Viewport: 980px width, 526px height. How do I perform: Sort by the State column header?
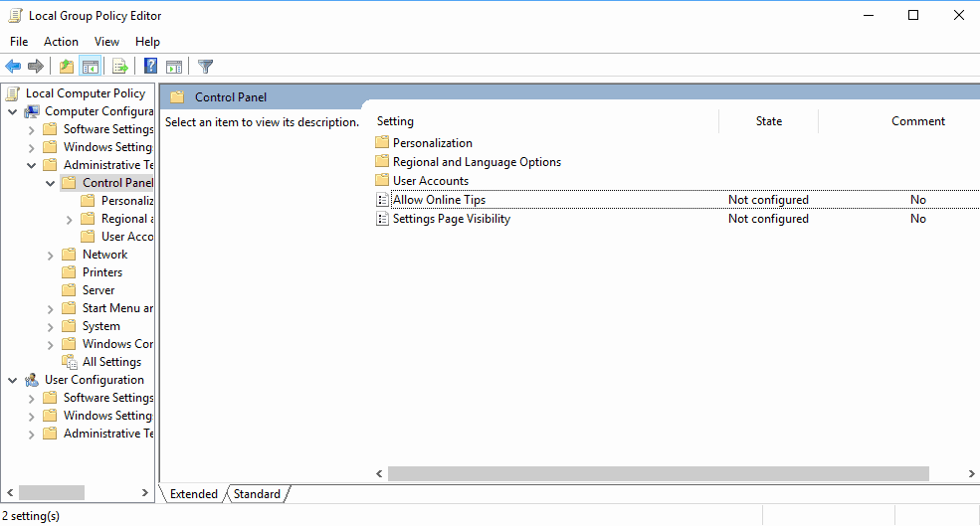coord(769,121)
